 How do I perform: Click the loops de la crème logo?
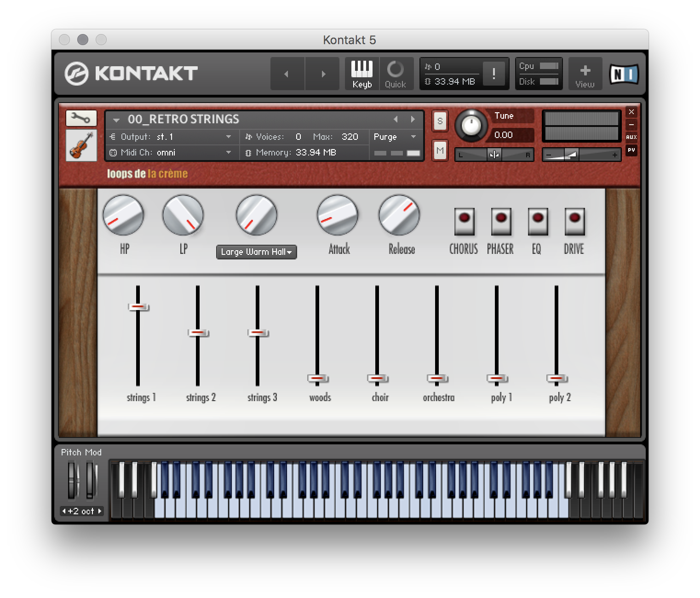coord(147,173)
